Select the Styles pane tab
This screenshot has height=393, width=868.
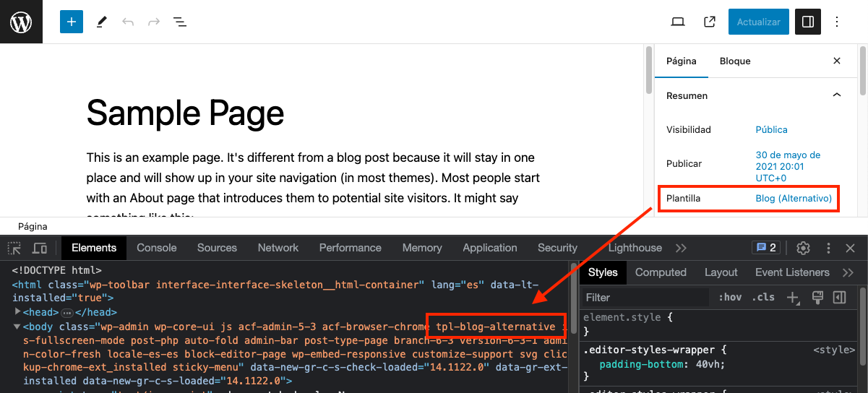[x=603, y=272]
